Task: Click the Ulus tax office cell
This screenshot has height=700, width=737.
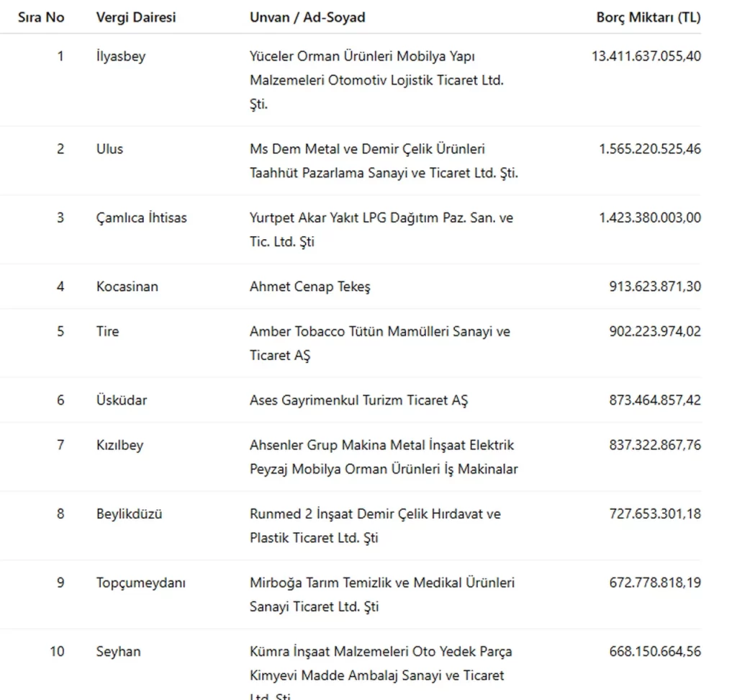Action: click(109, 149)
